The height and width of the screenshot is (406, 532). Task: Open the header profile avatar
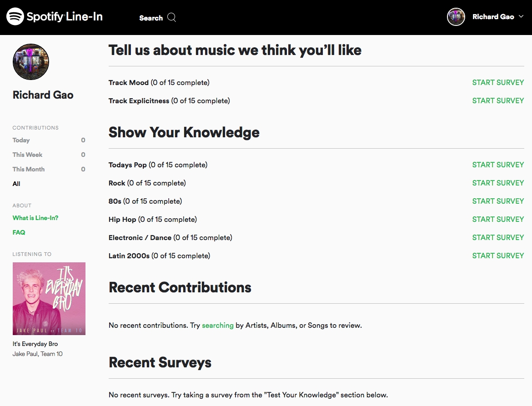456,17
